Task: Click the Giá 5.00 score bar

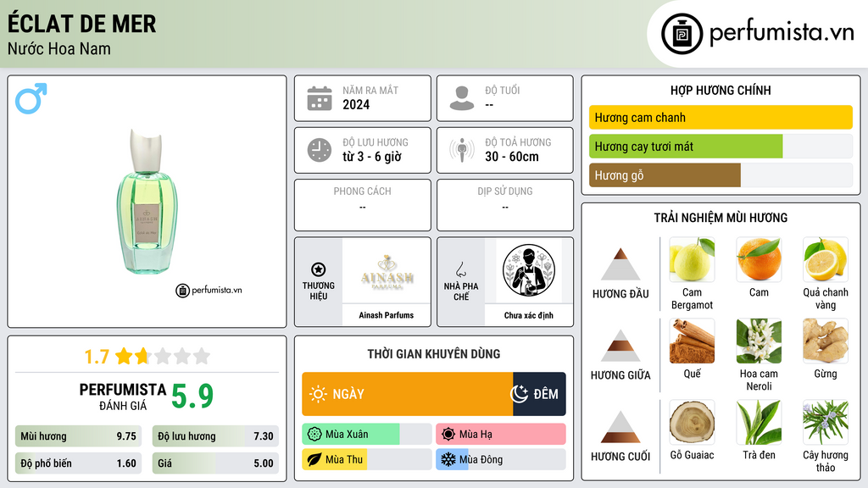Action: point(215,463)
